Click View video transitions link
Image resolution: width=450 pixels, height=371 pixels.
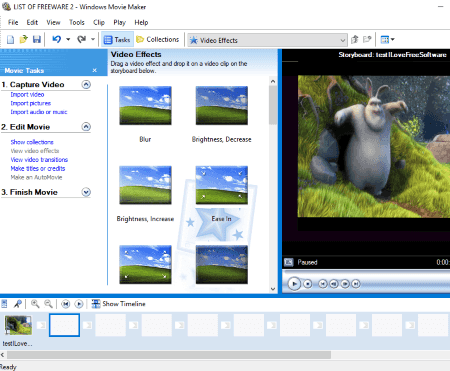39,160
